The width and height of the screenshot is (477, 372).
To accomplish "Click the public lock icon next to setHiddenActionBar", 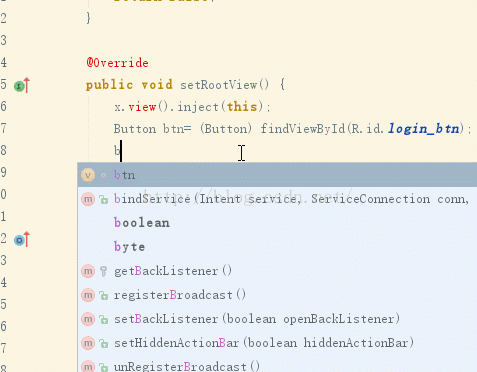I will click(x=104, y=343).
